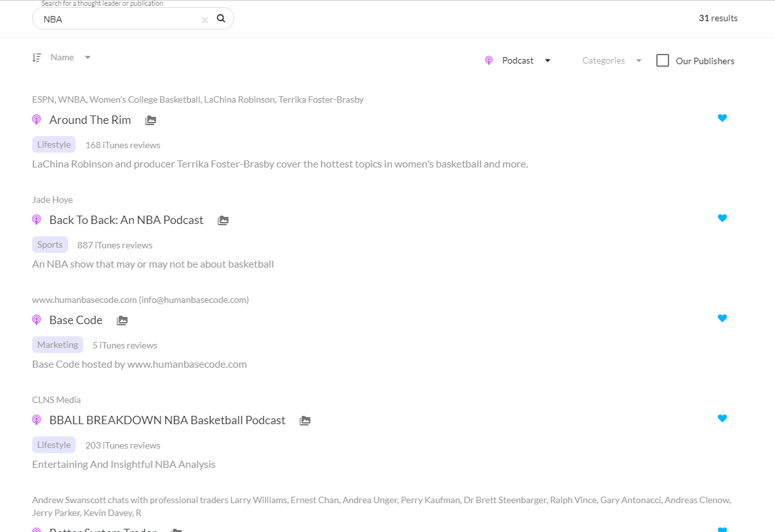Click the Sports category tag
The image size is (775, 532).
(x=50, y=245)
